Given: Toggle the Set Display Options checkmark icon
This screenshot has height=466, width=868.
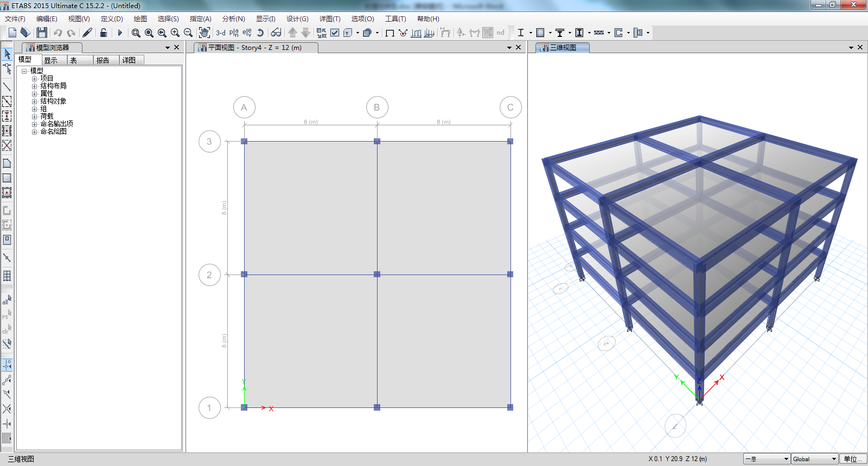Looking at the screenshot, I should [335, 33].
